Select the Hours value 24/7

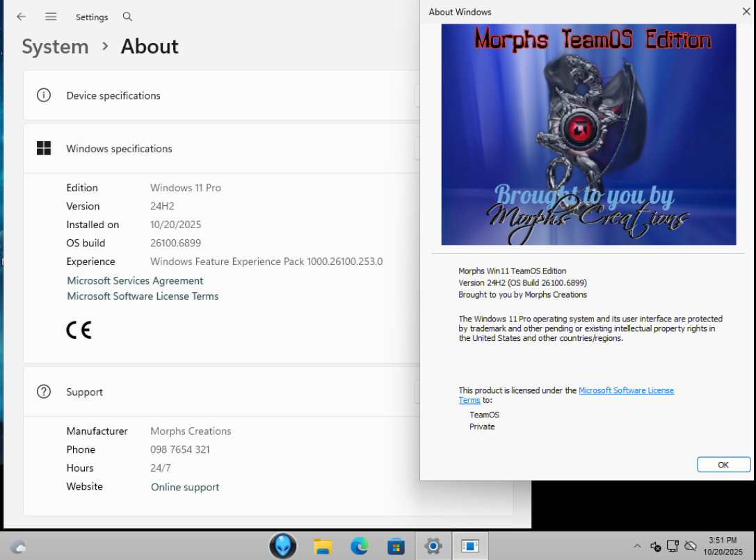[x=161, y=468]
